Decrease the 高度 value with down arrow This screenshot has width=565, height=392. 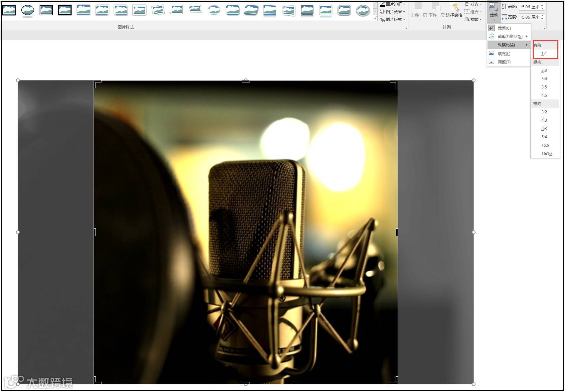[542, 8]
